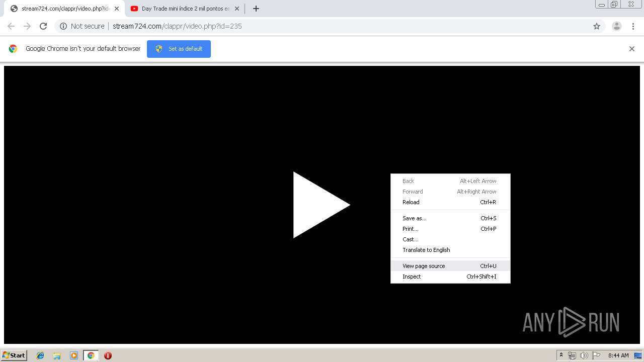Play the video with large play button

pyautogui.click(x=321, y=205)
